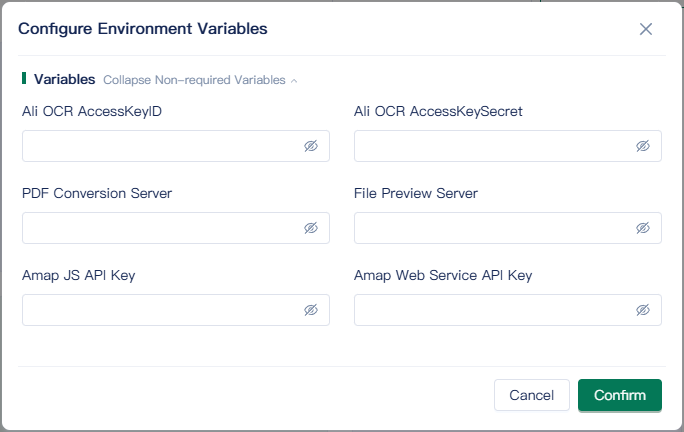684x432 pixels.
Task: Click the Configure Environment Variables title text
Action: coord(143,29)
